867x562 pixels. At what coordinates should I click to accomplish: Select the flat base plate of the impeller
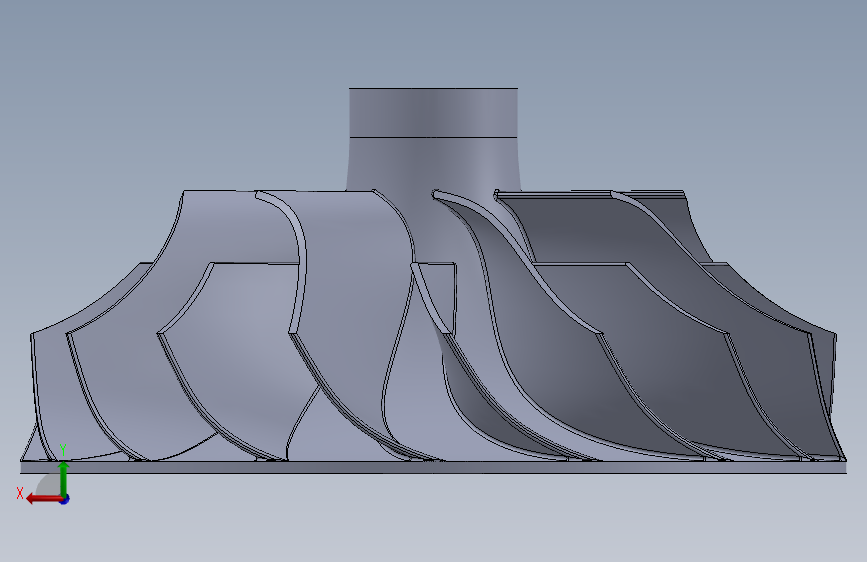point(434,467)
